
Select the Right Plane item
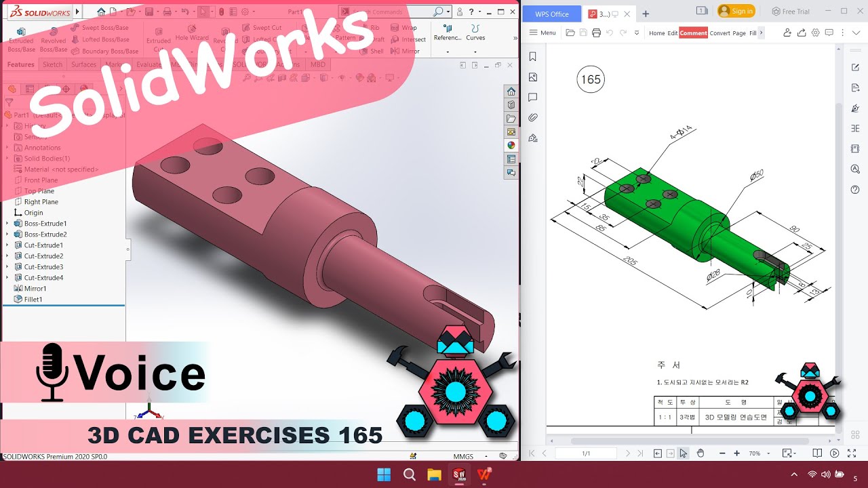pos(36,201)
